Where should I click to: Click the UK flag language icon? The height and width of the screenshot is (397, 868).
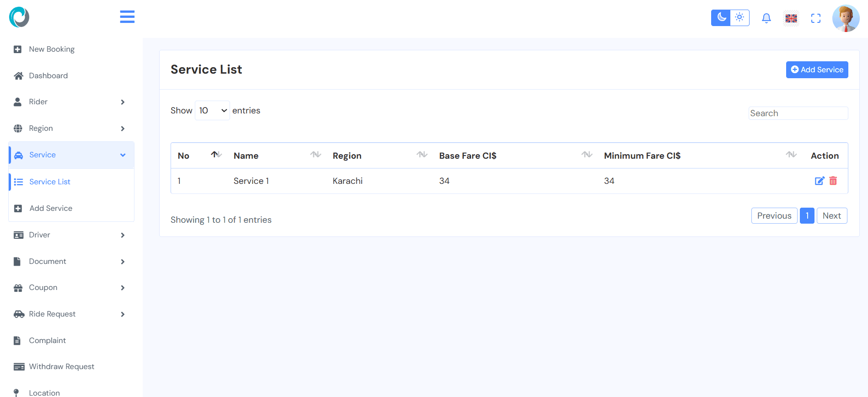tap(791, 18)
